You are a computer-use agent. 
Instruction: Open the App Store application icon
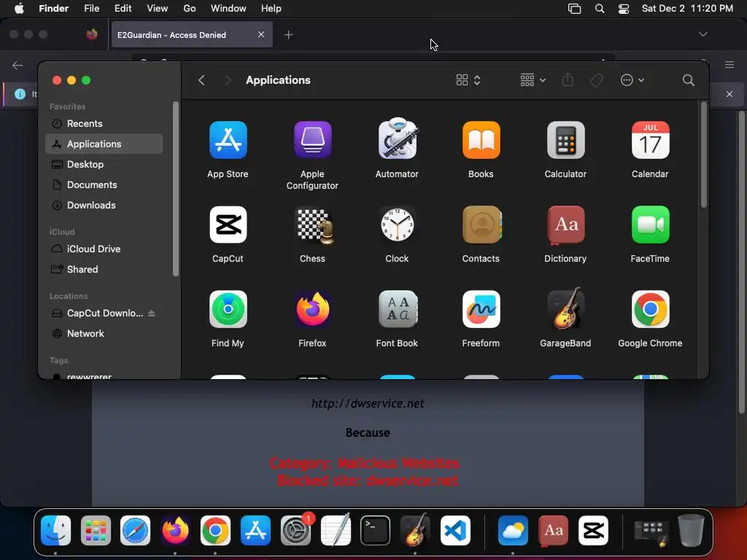[x=228, y=140]
